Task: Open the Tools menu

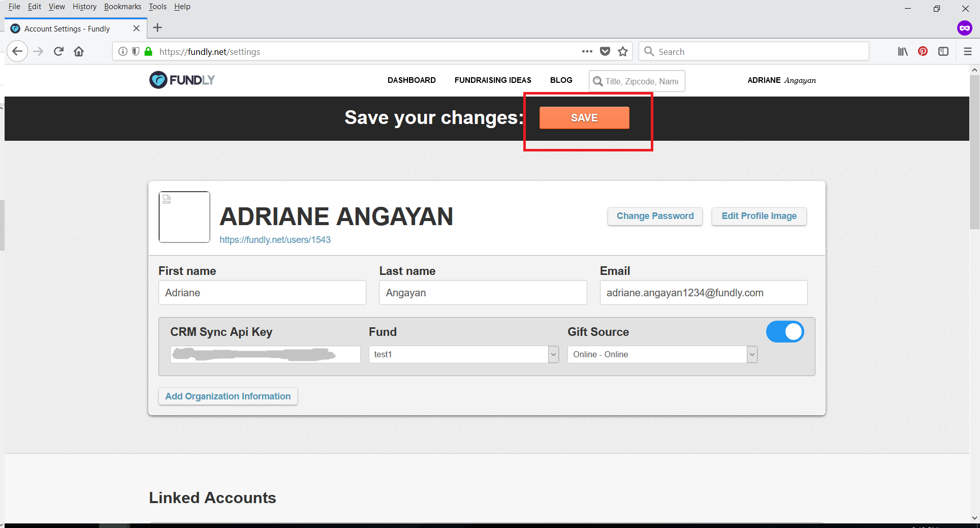Action: coord(157,7)
